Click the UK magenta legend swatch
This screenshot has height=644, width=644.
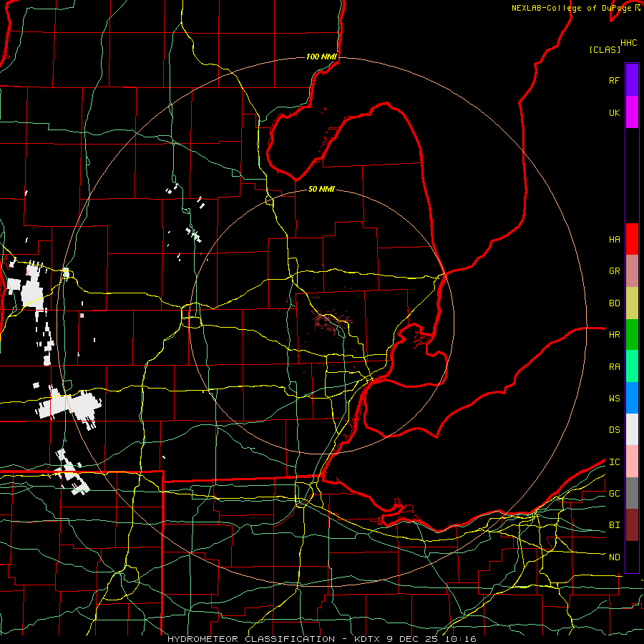click(x=632, y=112)
